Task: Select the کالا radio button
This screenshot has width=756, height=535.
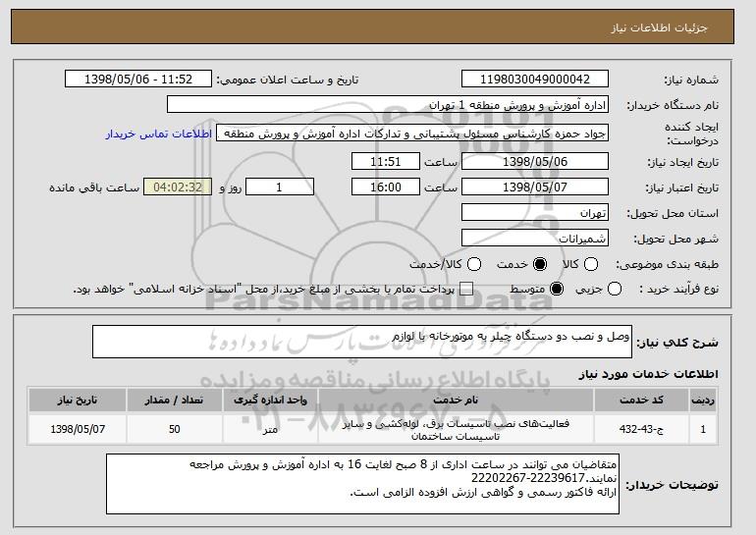Action: click(591, 264)
